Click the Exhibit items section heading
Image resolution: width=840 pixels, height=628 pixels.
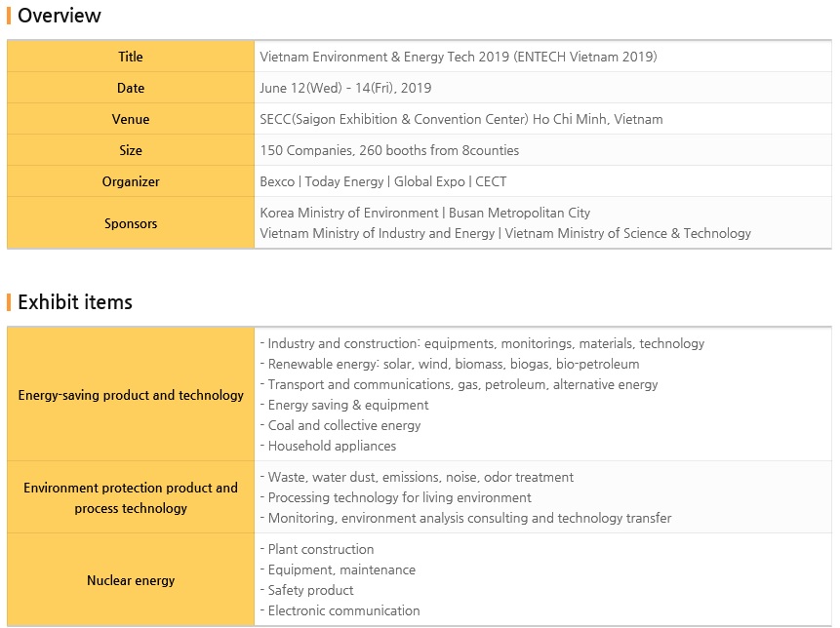[x=74, y=302]
